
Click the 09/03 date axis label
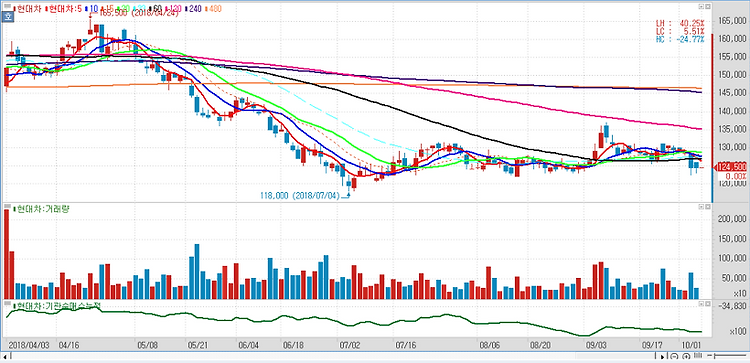(x=596, y=344)
